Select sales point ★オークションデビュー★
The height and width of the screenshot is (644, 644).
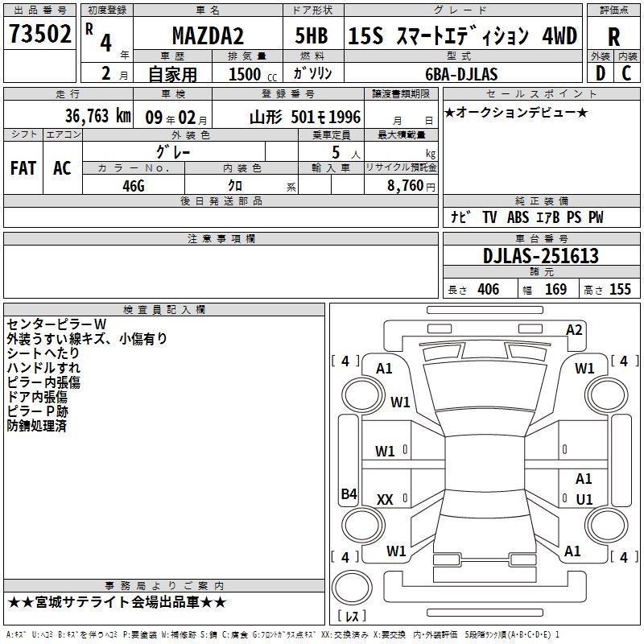coord(516,112)
